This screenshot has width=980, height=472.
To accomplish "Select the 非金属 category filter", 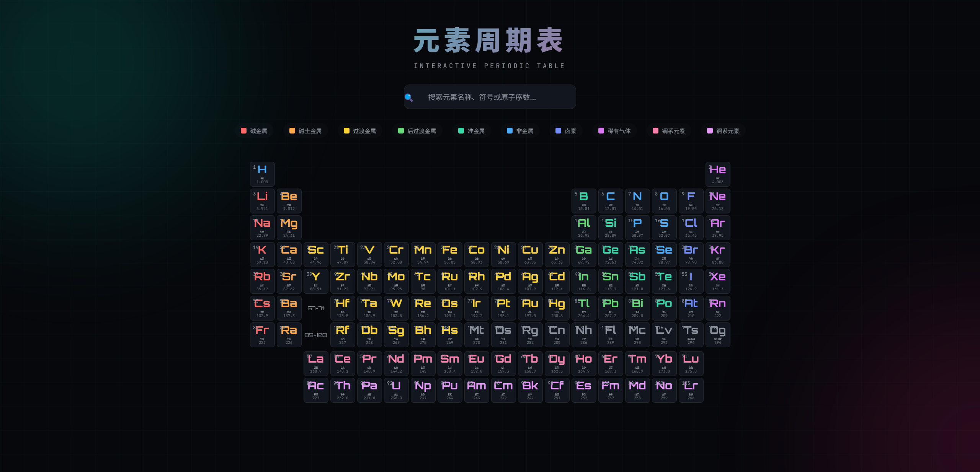I will pyautogui.click(x=520, y=131).
